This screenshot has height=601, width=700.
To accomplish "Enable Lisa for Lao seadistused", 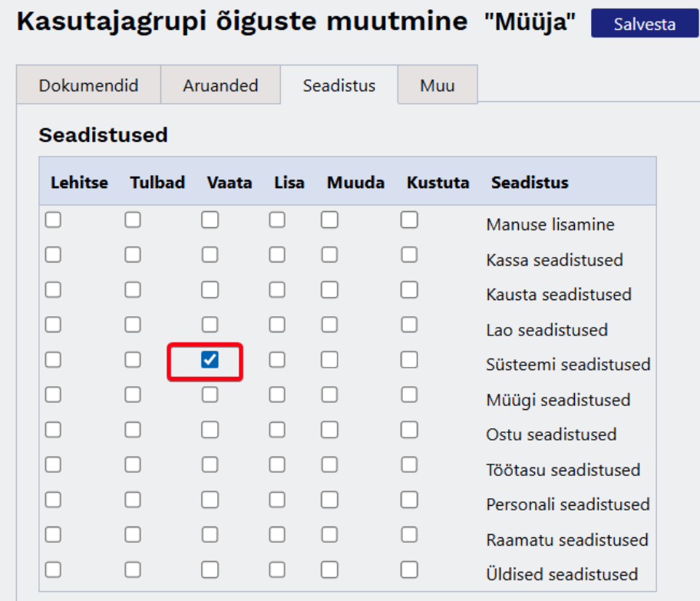I will point(277,325).
